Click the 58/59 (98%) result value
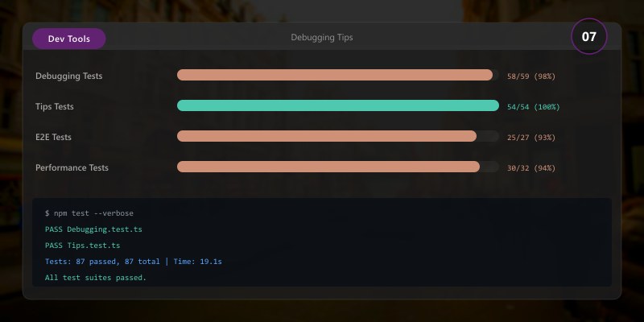 click(531, 76)
